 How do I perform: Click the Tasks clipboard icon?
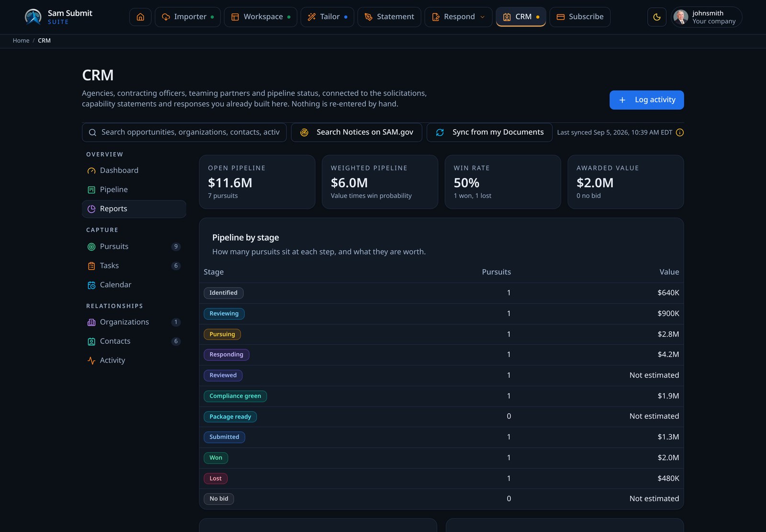click(x=91, y=266)
